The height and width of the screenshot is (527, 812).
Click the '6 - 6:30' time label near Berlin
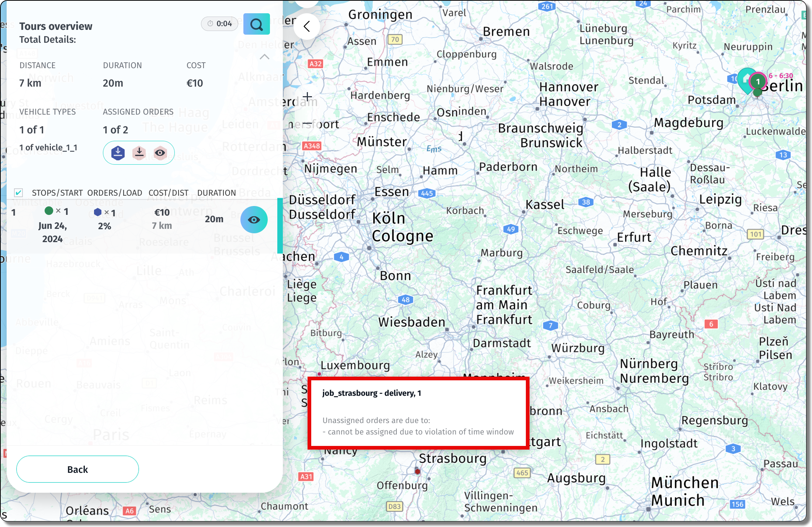[x=781, y=76]
